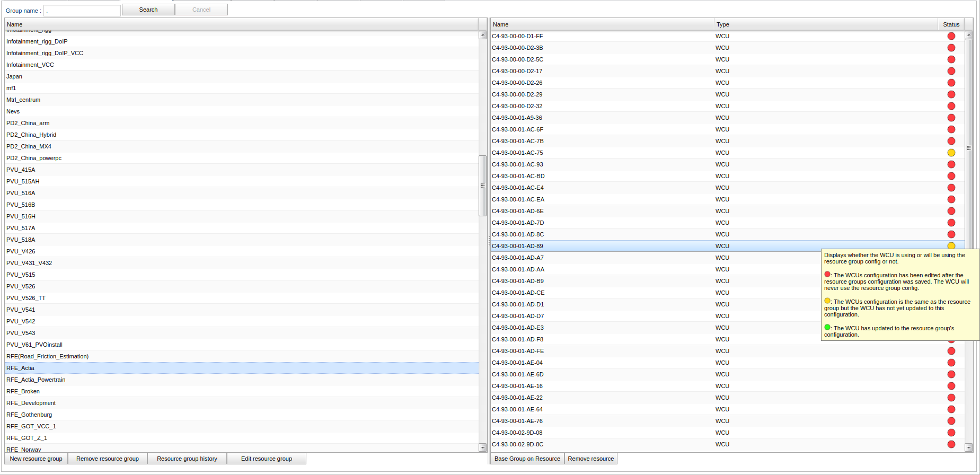The width and height of the screenshot is (980, 475).
Task: Click Base Group on Resource button
Action: pos(527,459)
